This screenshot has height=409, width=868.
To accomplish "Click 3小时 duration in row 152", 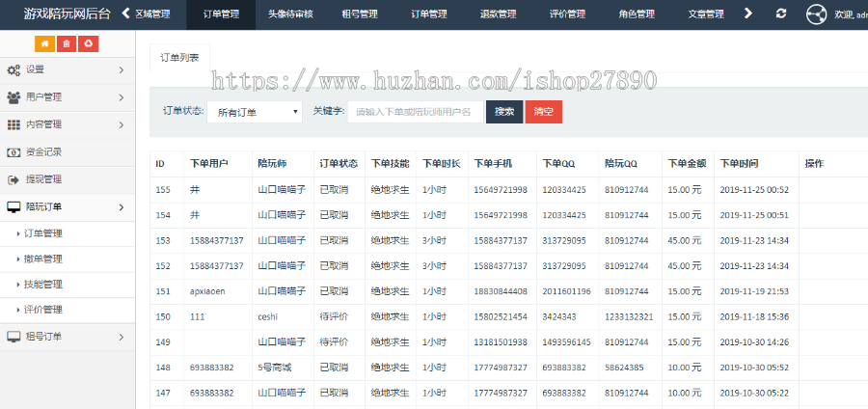I will [x=434, y=266].
